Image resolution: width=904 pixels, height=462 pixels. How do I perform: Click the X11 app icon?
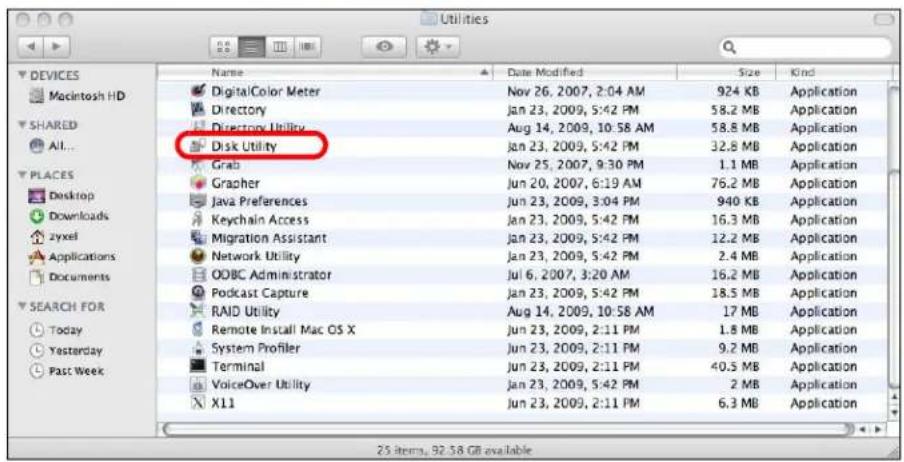[x=198, y=403]
